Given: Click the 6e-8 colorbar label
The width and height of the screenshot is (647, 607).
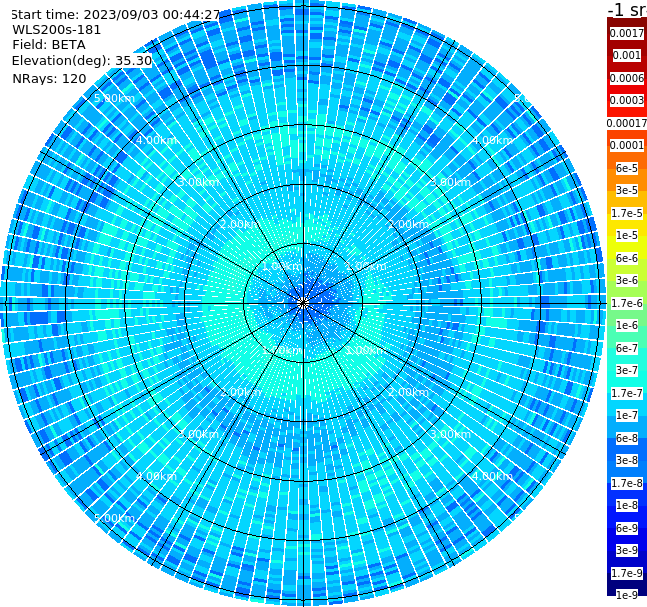Looking at the screenshot, I should tap(627, 438).
